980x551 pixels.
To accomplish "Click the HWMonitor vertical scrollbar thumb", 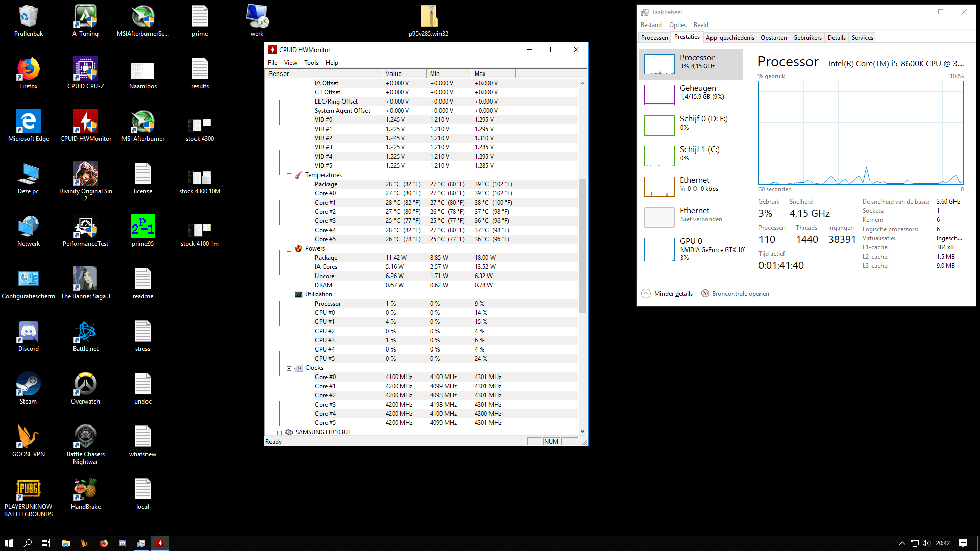I will (582, 245).
